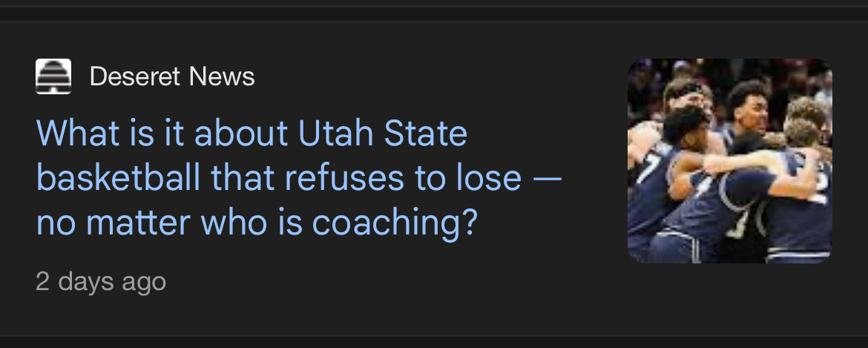Click headline line "basketball that refuses to lose"

pos(279,178)
